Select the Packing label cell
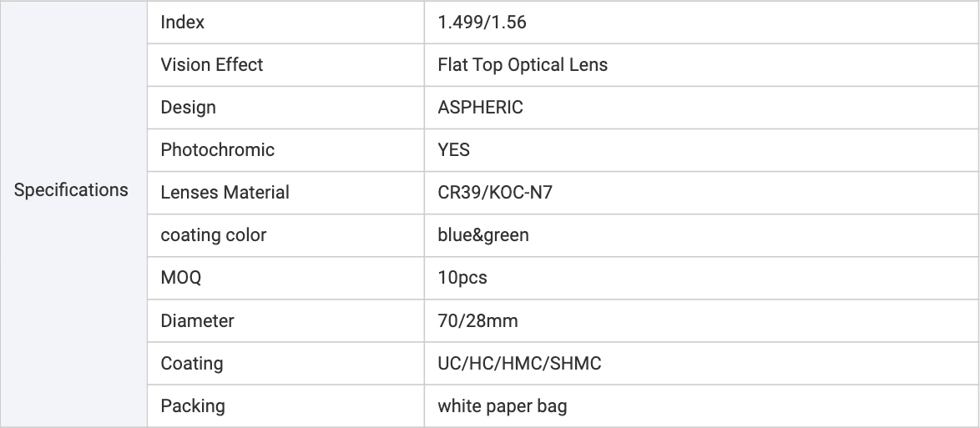This screenshot has width=980, height=428. coord(193,406)
